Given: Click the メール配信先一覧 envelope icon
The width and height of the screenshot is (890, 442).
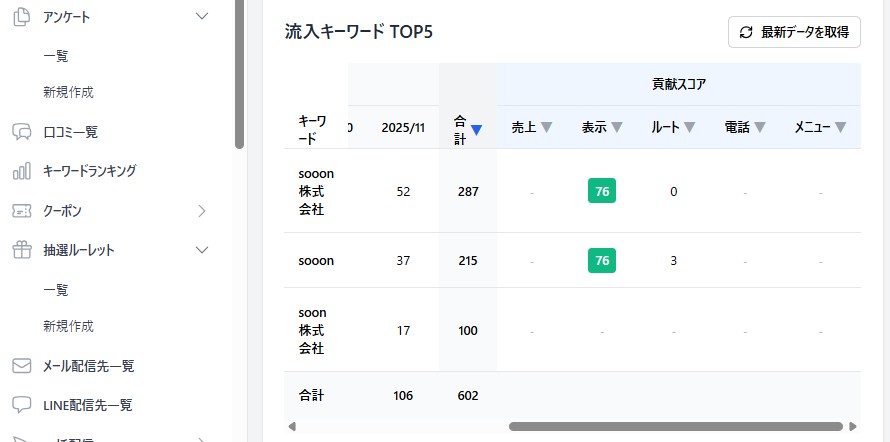Looking at the screenshot, I should click(x=20, y=366).
